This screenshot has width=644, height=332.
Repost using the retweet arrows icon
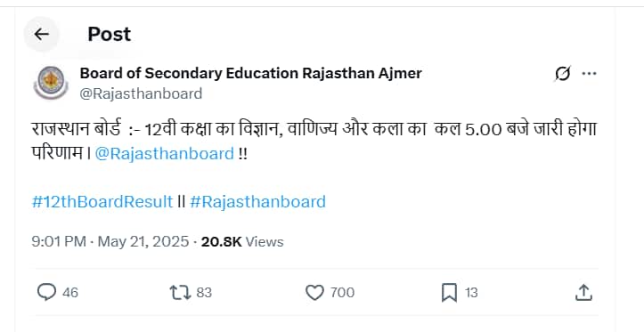click(x=180, y=293)
